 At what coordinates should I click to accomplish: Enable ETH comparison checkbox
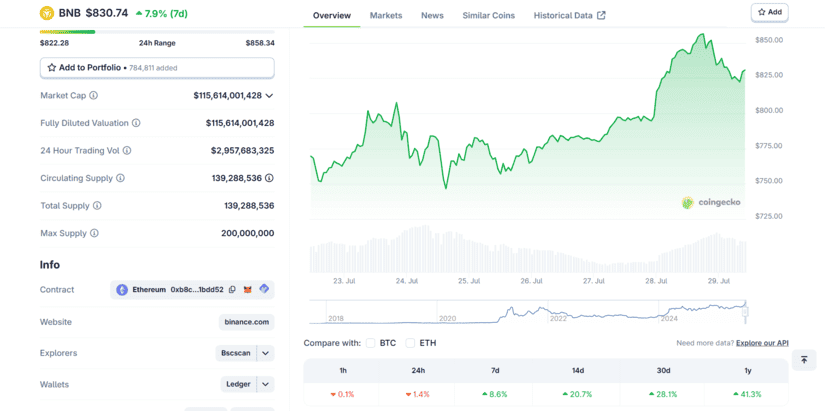[x=410, y=343]
